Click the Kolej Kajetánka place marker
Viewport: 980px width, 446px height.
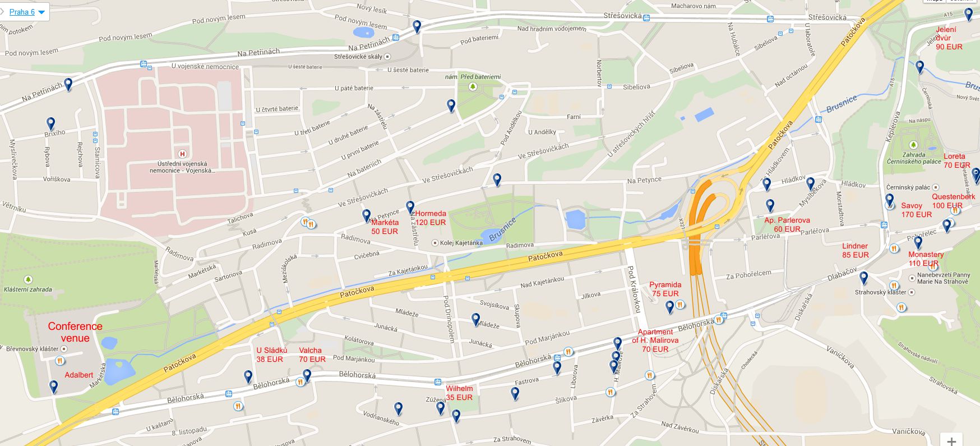coord(435,243)
